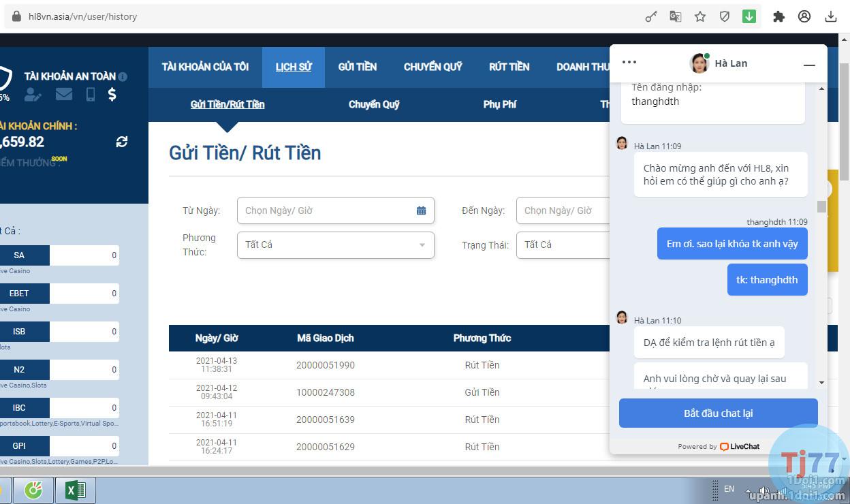Open the chat options three-dots menu
The width and height of the screenshot is (850, 504).
[629, 63]
